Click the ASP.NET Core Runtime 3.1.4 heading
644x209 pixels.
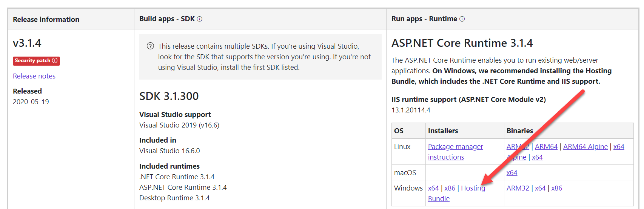coord(462,43)
